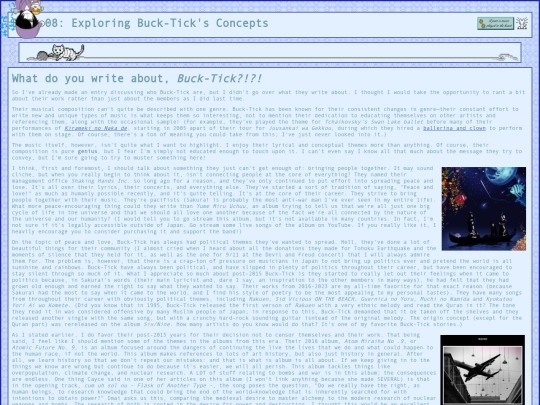Open the gondola night sky album image
This screenshot has width=540, height=405.
pyautogui.click(x=484, y=209)
